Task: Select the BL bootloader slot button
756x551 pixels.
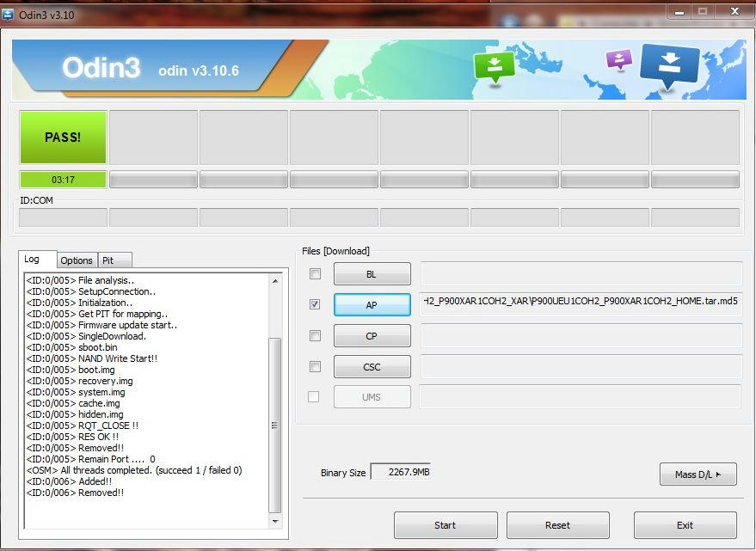Action: coord(372,273)
